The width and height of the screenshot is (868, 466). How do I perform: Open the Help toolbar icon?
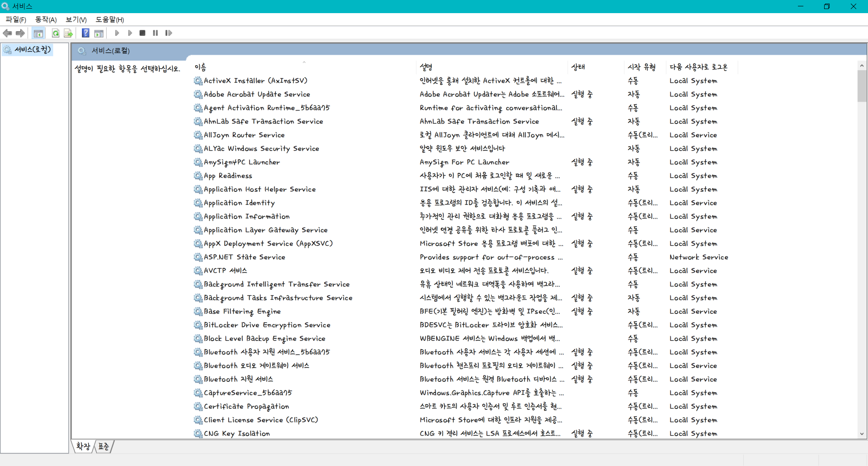85,33
